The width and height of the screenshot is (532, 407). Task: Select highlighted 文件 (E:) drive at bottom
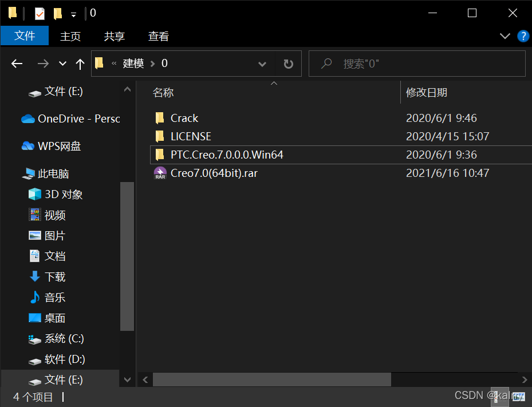click(x=60, y=380)
